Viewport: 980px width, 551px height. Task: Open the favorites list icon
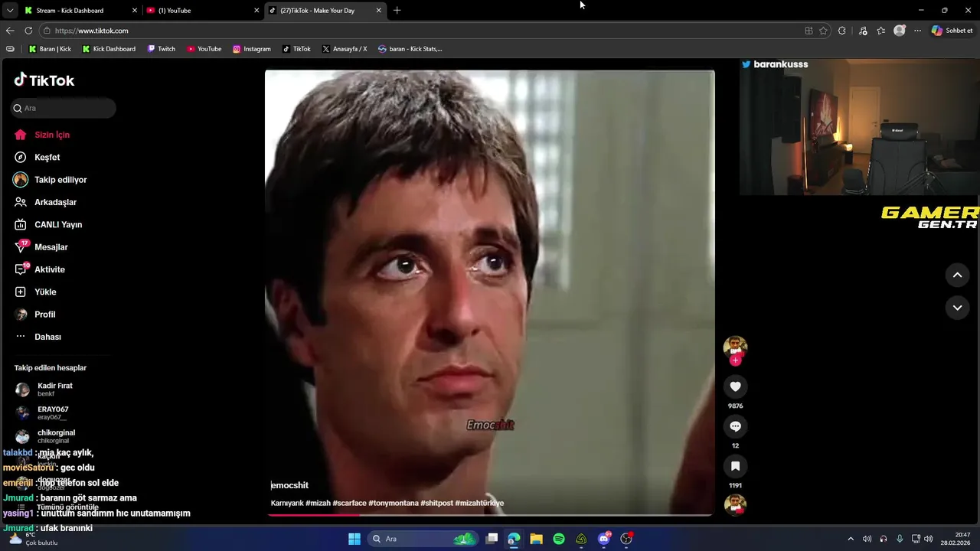point(881,31)
